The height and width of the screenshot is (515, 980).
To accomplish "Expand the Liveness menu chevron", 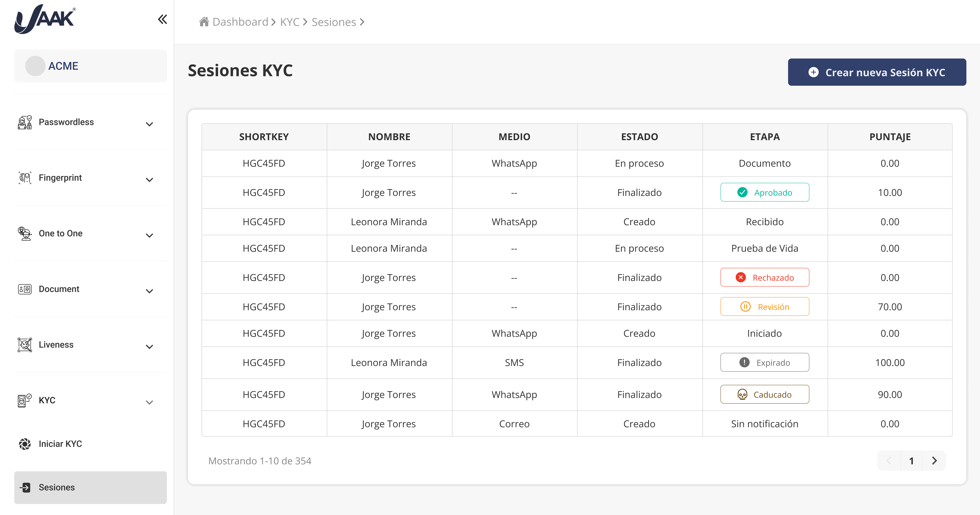I will (x=150, y=346).
